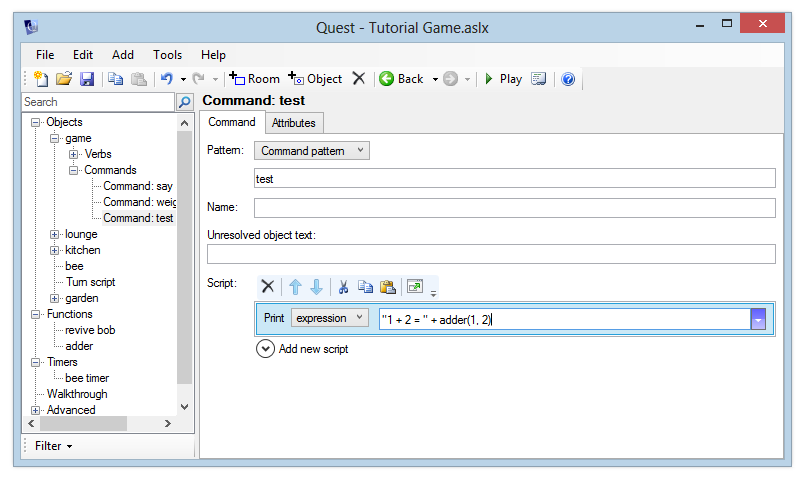
Task: Select bee timer in the tree
Action: pos(87,378)
